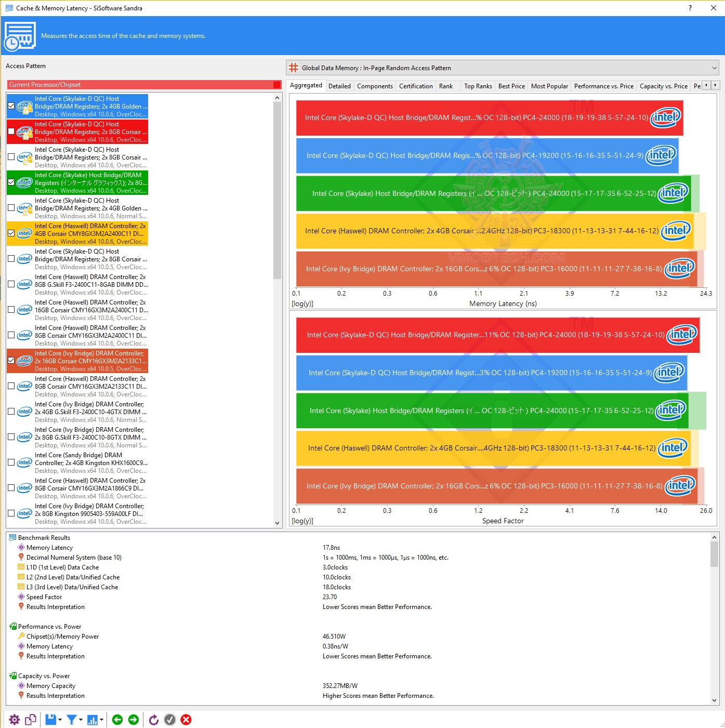Click the help question mark in title bar
This screenshot has width=725, height=728.
click(x=690, y=8)
